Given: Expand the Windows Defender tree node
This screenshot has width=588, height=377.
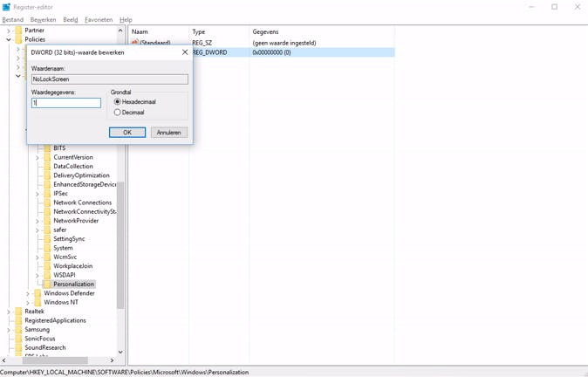Looking at the screenshot, I should [28, 293].
